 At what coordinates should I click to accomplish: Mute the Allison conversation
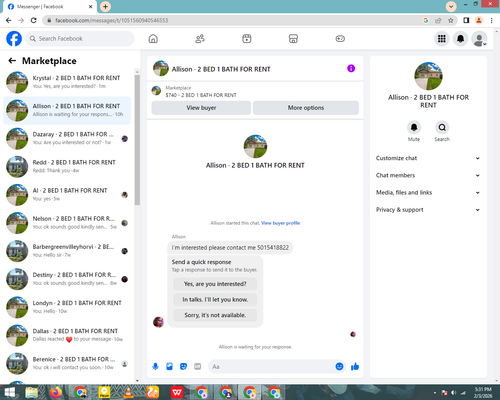click(x=414, y=127)
